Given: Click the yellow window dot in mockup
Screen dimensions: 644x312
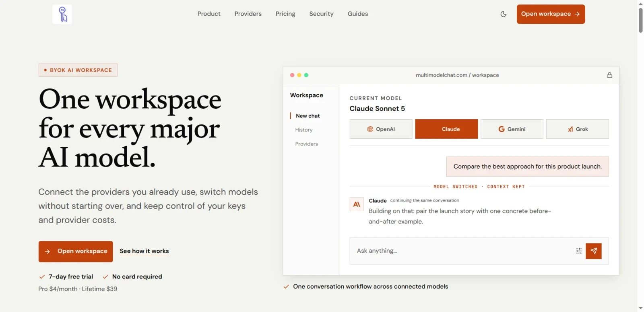Looking at the screenshot, I should 299,75.
